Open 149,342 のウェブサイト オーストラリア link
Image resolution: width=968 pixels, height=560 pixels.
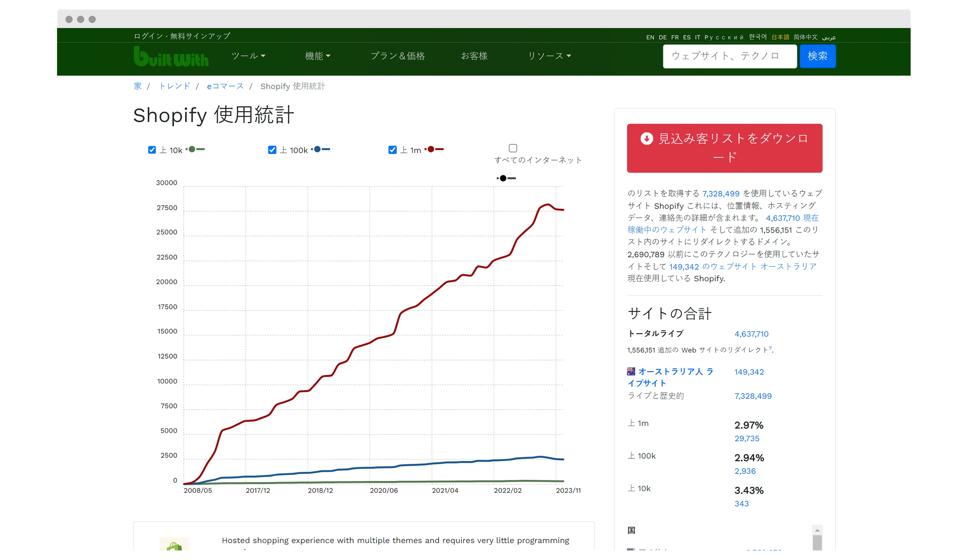[742, 267]
